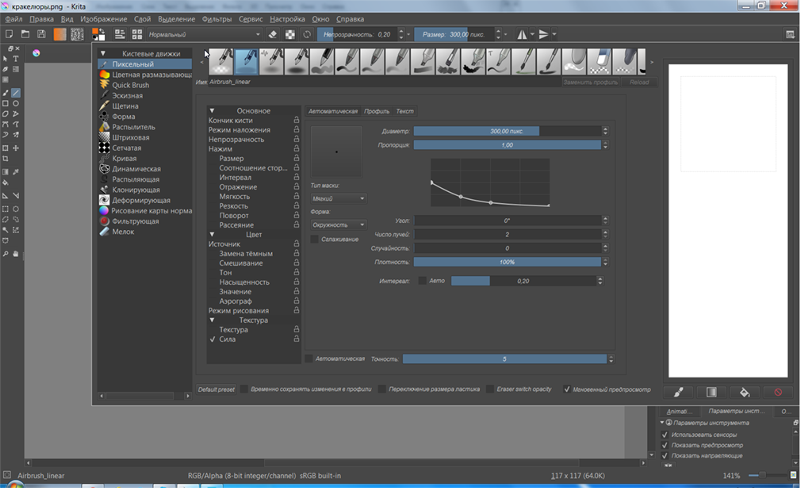Fill scratchpad with bucket icon
The image size is (800, 488).
coord(744,392)
